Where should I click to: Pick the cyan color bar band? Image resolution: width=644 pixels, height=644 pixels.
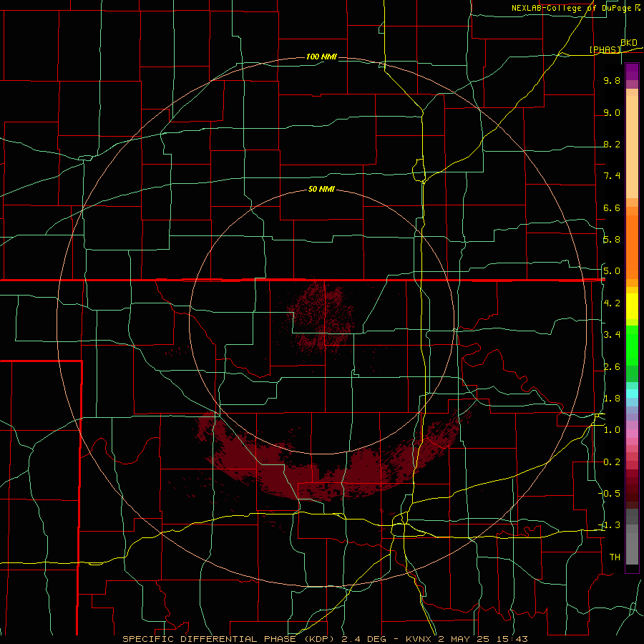pyautogui.click(x=632, y=393)
